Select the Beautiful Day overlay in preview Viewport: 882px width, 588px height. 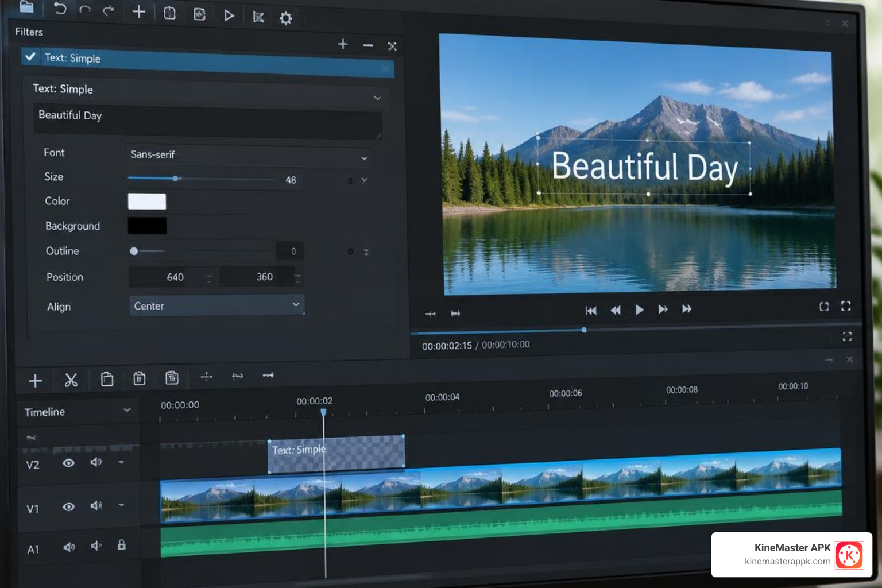644,167
